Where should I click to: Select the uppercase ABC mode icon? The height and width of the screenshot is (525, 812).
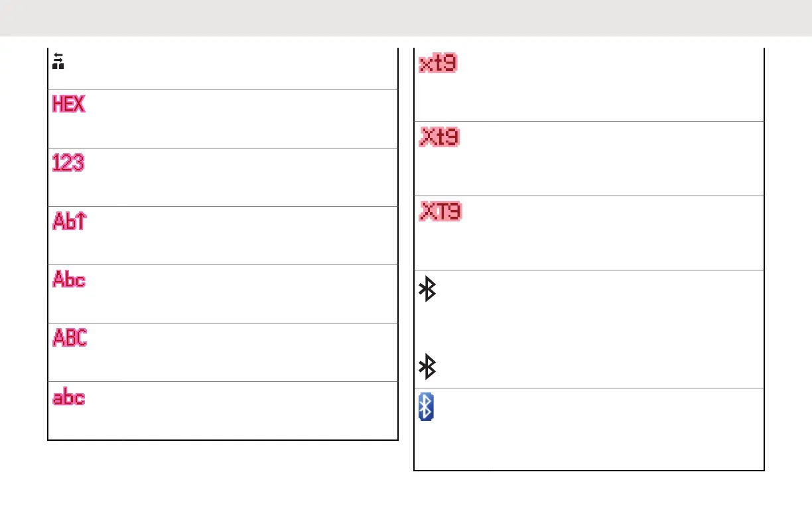click(69, 338)
